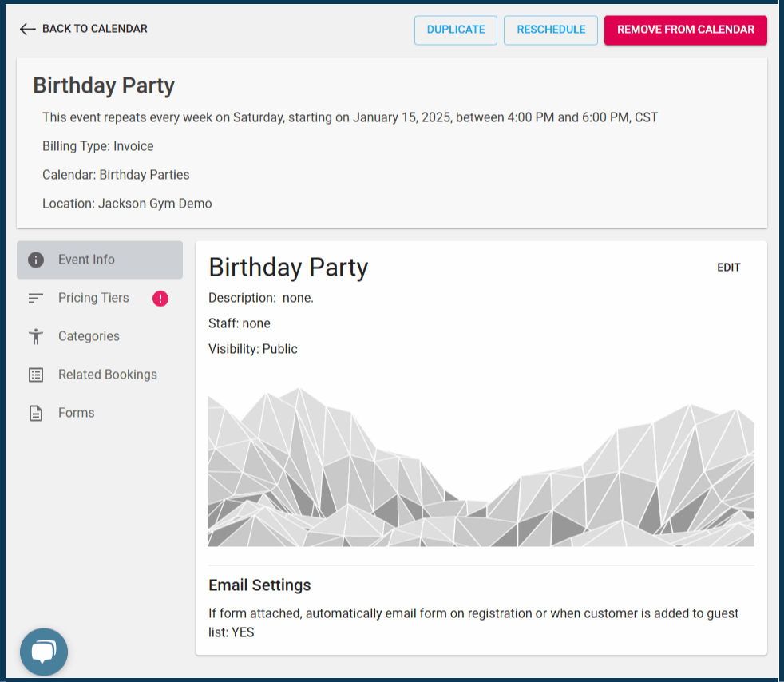The width and height of the screenshot is (784, 682).
Task: Click the back arrow icon
Action: (27, 29)
